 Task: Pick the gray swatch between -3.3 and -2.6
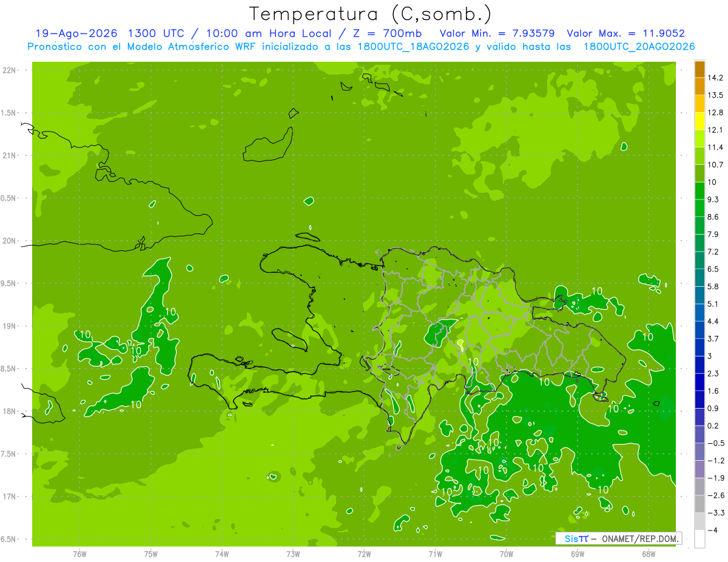pyautogui.click(x=699, y=504)
